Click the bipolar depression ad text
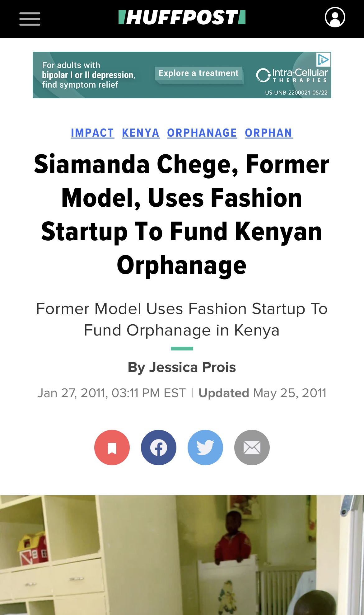The image size is (364, 615). (88, 75)
